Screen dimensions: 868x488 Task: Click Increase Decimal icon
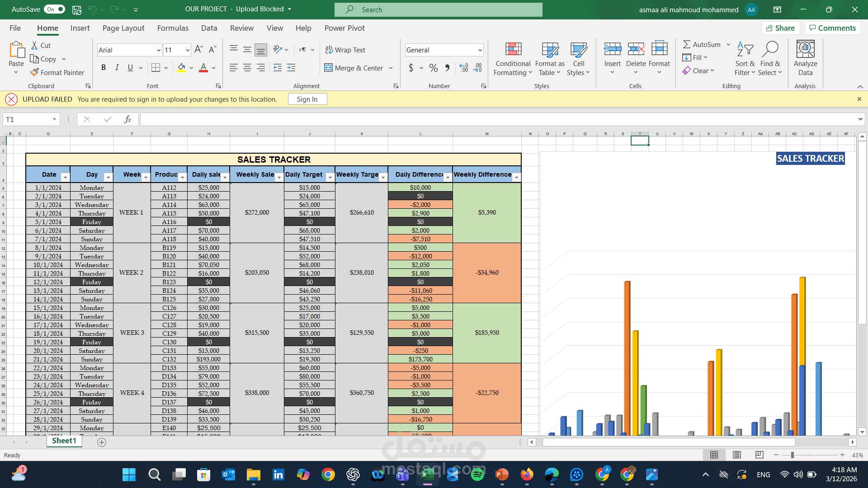pyautogui.click(x=464, y=68)
